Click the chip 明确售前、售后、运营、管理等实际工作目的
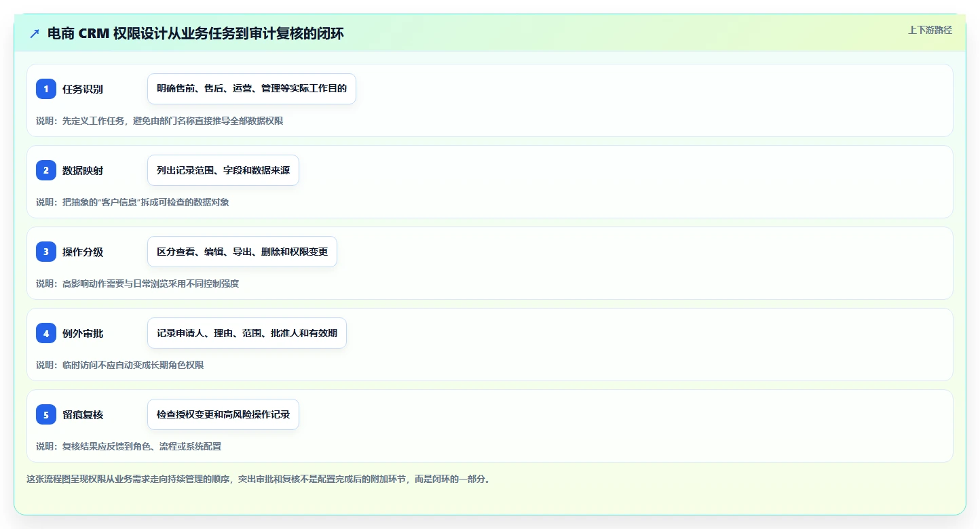 [252, 89]
